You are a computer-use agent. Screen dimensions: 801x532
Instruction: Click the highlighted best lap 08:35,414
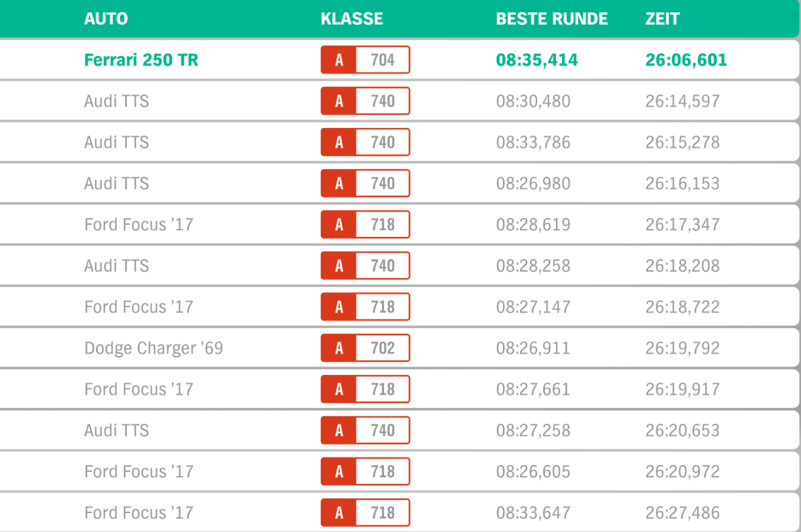coord(536,60)
